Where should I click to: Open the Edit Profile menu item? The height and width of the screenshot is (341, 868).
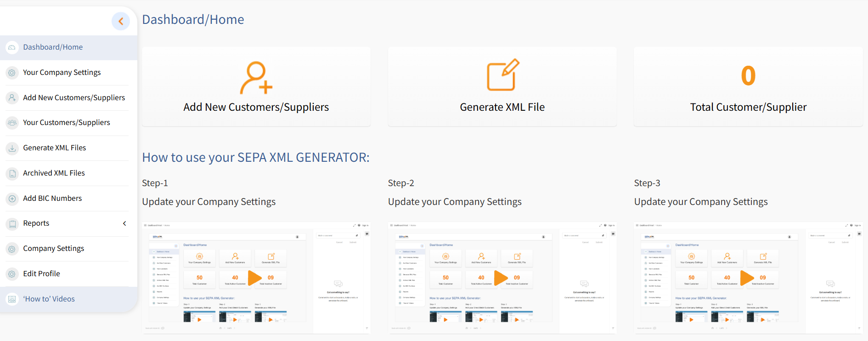pos(41,274)
